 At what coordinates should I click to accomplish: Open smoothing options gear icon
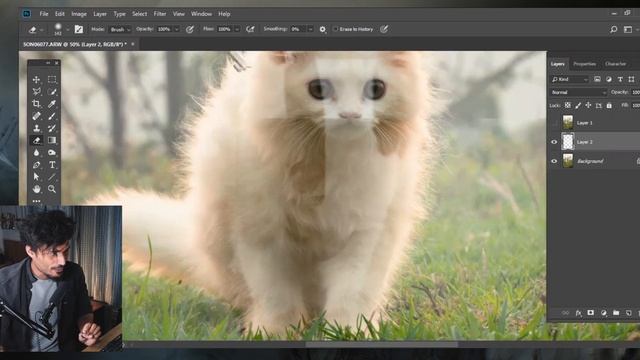[x=322, y=29]
